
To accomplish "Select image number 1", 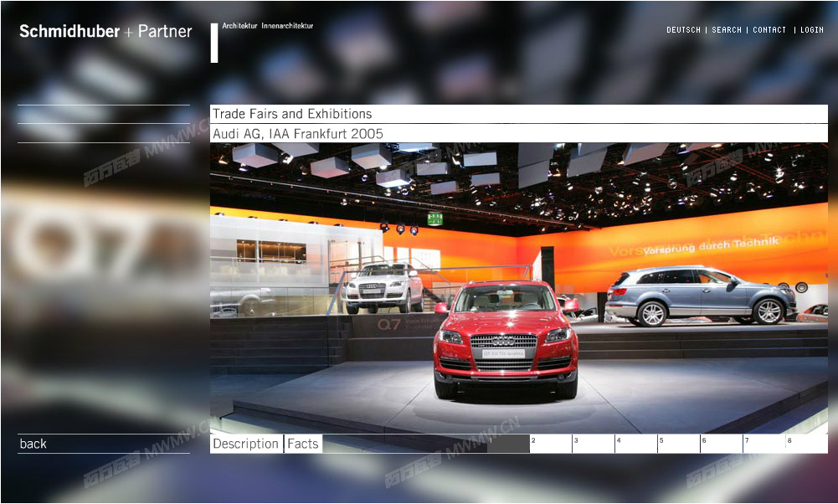I will [507, 444].
